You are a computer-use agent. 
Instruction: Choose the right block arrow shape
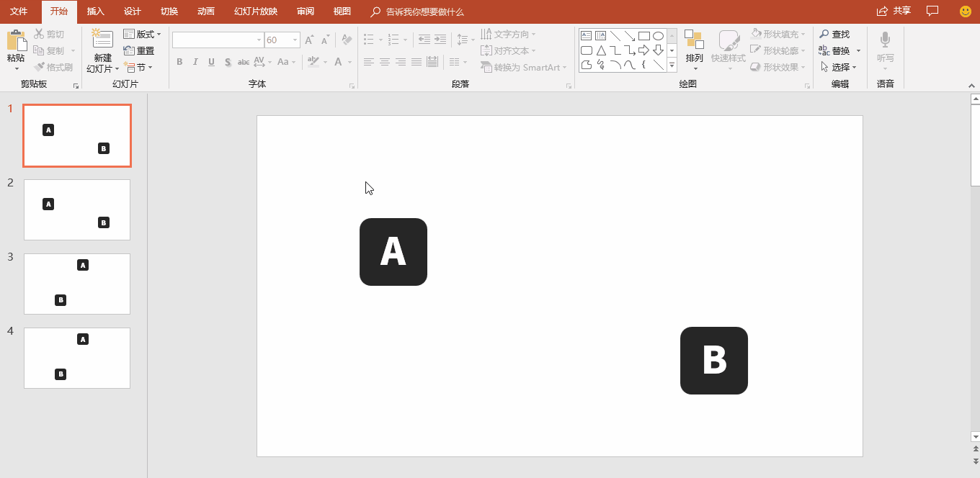point(643,50)
